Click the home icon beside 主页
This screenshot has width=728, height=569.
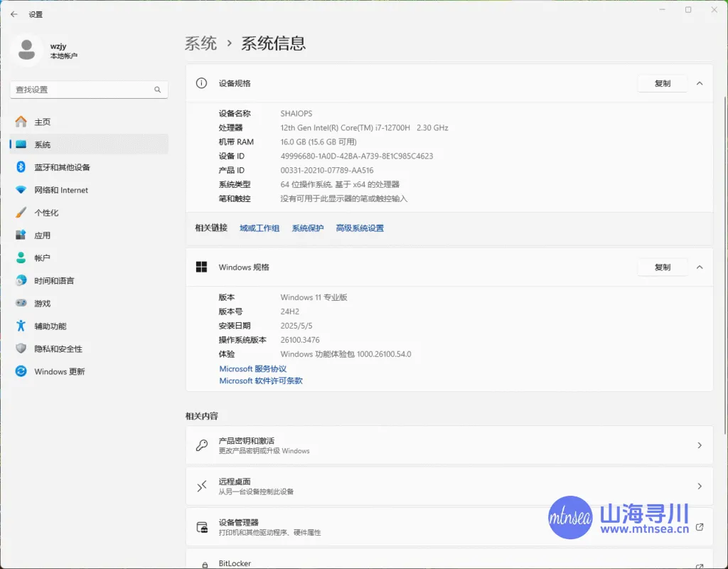pos(21,122)
